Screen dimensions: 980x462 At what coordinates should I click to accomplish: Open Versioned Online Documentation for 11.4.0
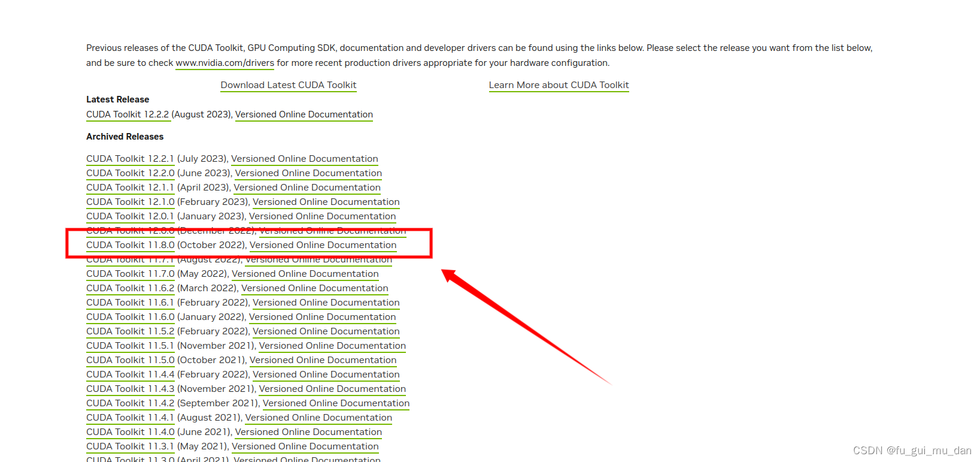[x=308, y=432]
